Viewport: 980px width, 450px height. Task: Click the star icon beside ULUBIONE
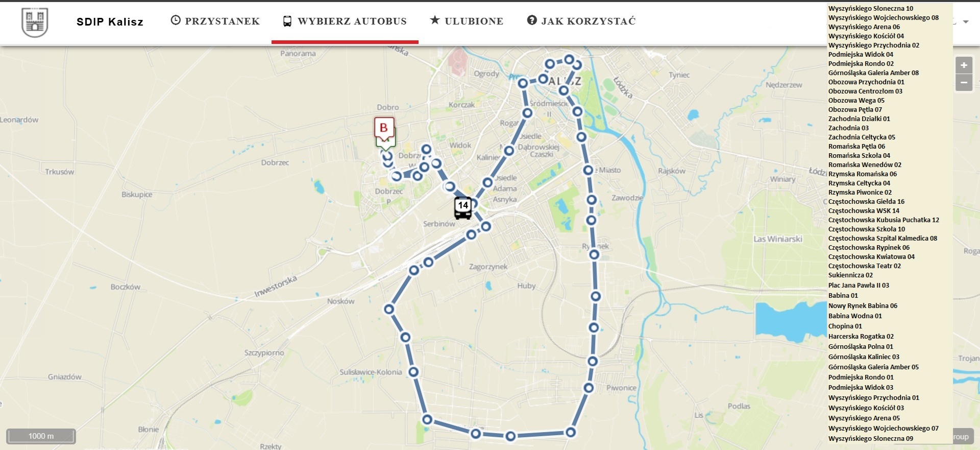[x=435, y=20]
